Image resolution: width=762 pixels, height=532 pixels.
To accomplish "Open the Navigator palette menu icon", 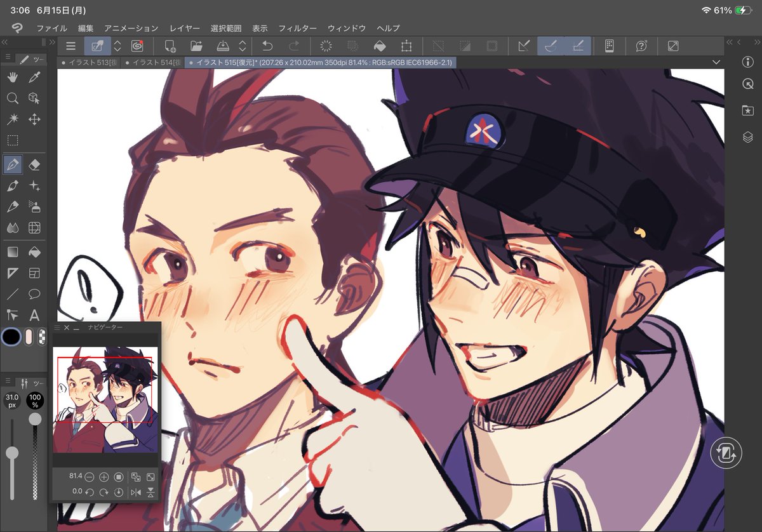I will (57, 328).
